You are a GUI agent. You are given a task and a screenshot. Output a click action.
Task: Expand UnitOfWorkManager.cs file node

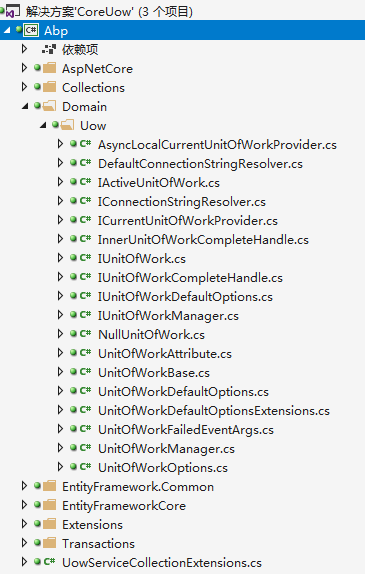click(60, 448)
